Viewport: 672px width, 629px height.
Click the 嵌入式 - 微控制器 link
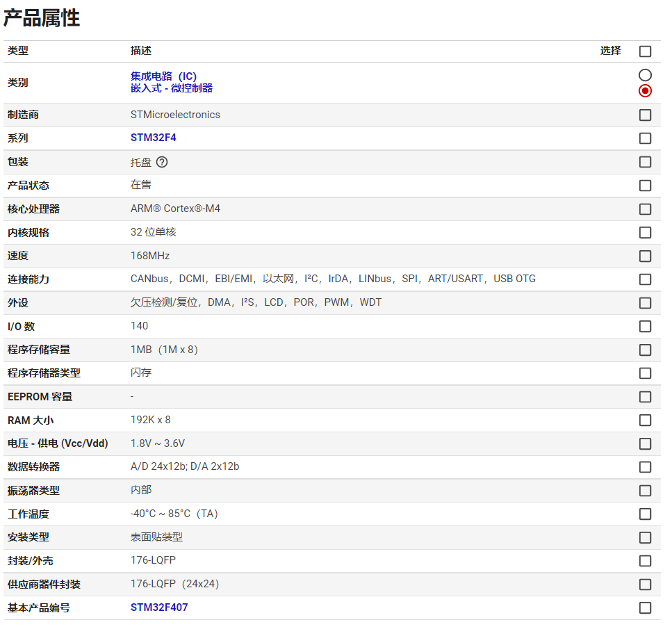(171, 88)
